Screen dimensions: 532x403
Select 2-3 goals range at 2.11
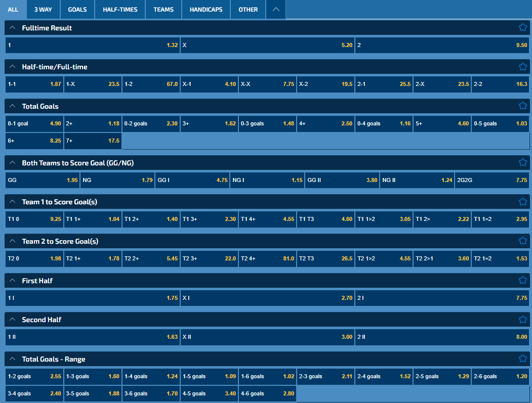pyautogui.click(x=325, y=376)
